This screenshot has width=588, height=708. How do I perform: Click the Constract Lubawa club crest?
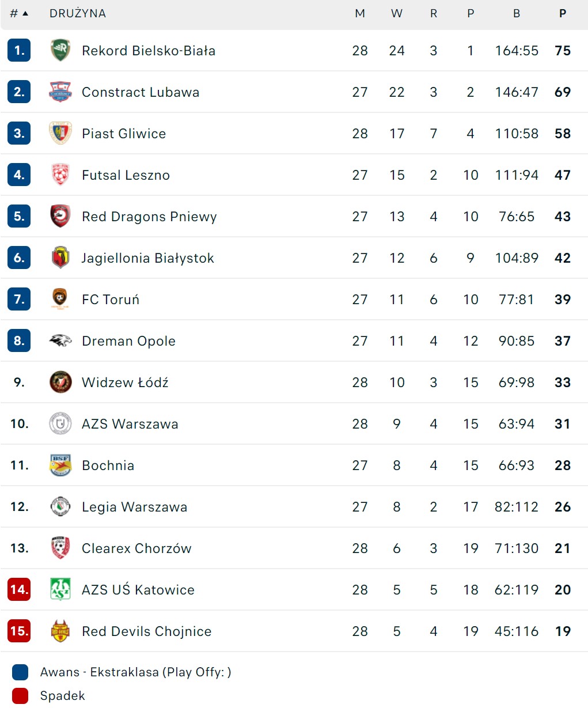coord(60,92)
